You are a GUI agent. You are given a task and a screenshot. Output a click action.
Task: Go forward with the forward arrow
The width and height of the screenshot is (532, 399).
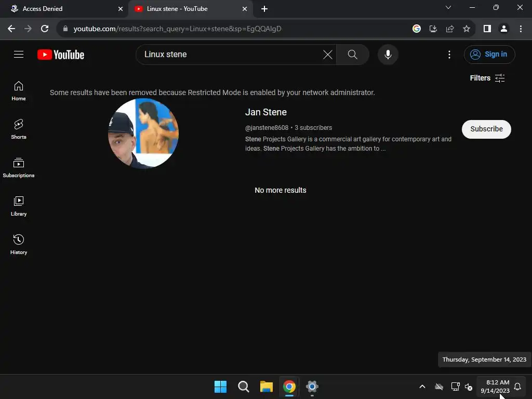28,29
